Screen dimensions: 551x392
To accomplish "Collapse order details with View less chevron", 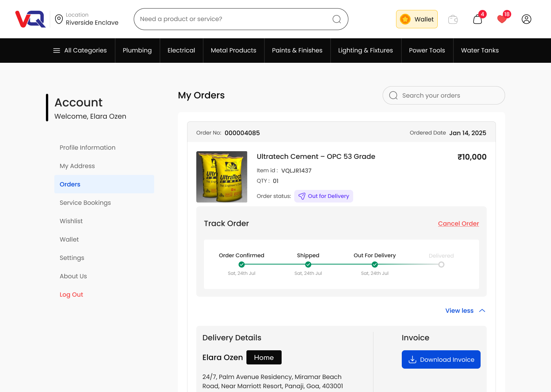I will [x=482, y=310].
